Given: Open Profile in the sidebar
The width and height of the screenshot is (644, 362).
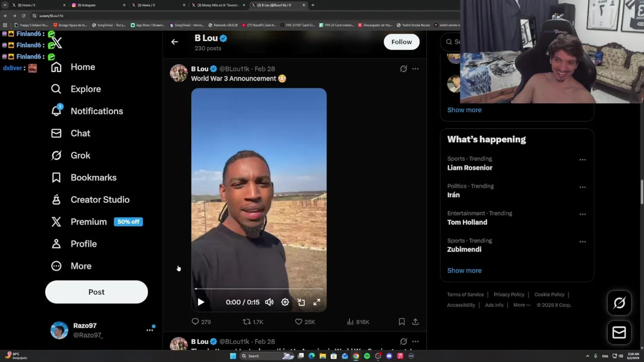Looking at the screenshot, I should coord(73,244).
